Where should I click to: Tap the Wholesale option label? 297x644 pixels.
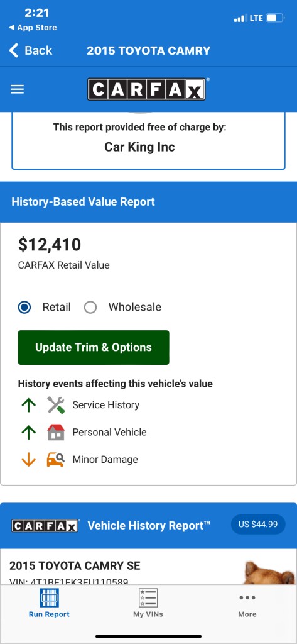tap(134, 307)
